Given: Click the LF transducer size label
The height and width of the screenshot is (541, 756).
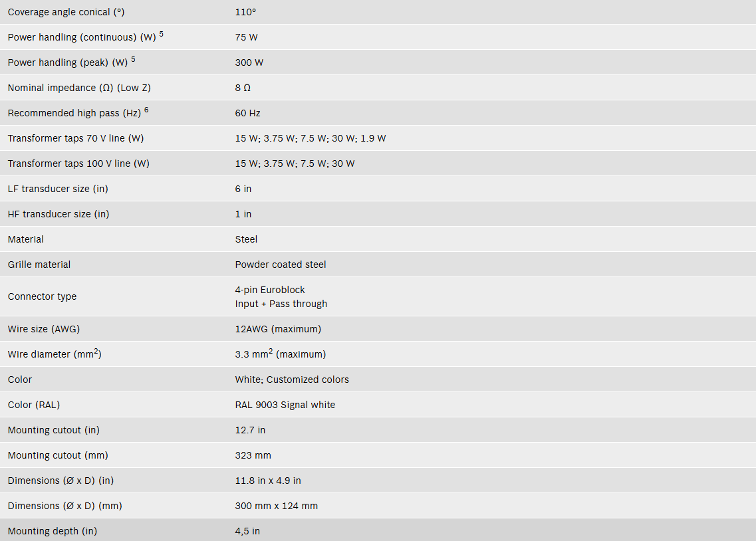Looking at the screenshot, I should (58, 189).
